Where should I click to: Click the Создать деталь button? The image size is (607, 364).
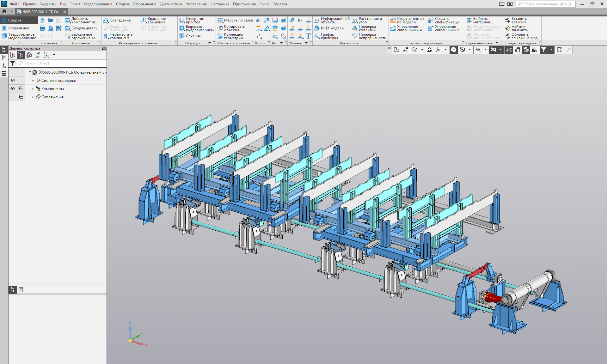tap(82, 28)
